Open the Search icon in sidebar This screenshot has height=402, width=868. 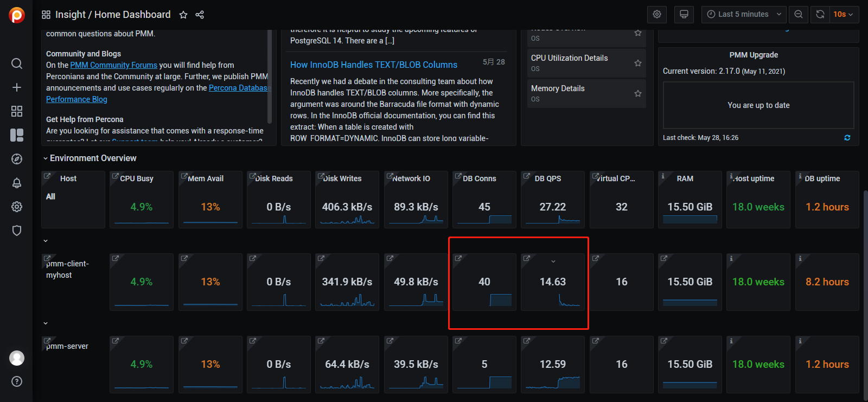17,63
